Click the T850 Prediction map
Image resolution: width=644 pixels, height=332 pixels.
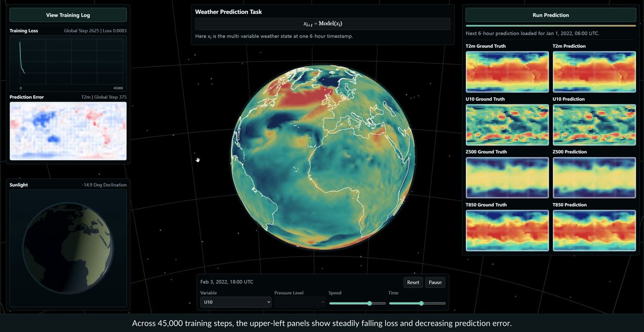(595, 230)
